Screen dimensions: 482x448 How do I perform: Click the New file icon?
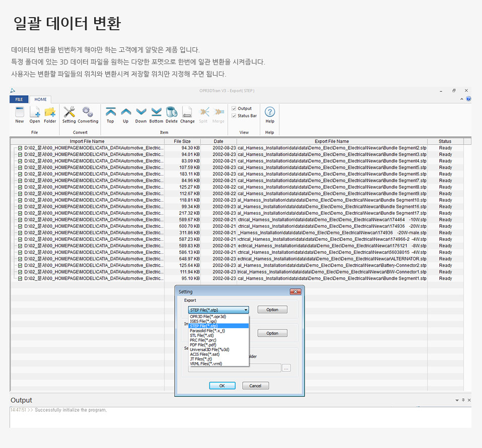tap(19, 112)
